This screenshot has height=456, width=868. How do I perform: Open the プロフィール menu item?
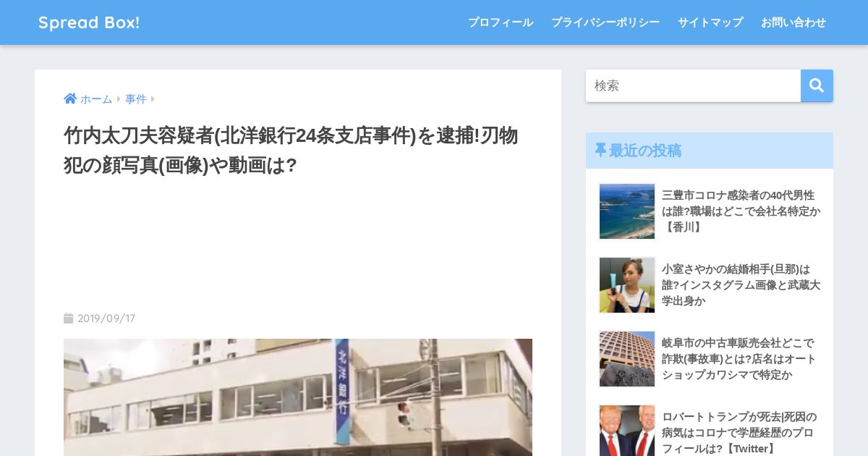click(x=501, y=22)
